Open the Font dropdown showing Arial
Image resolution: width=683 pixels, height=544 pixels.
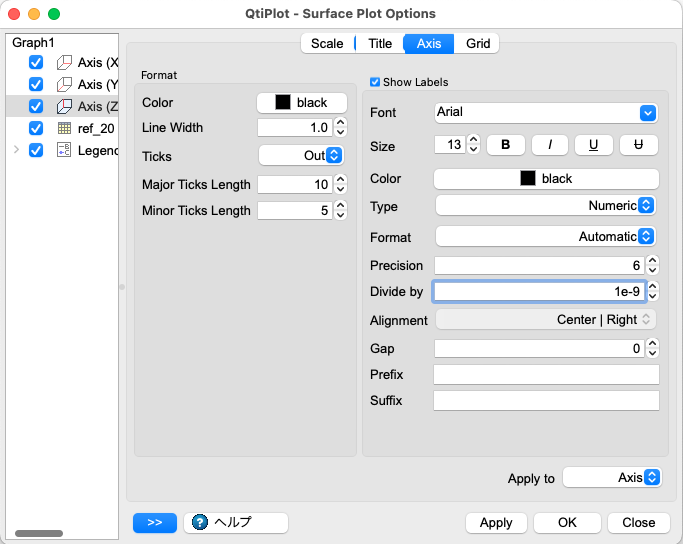pos(546,113)
